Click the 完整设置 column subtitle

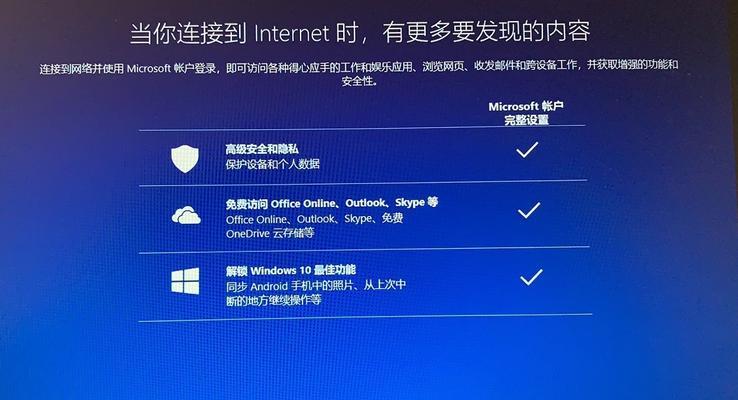(x=526, y=120)
